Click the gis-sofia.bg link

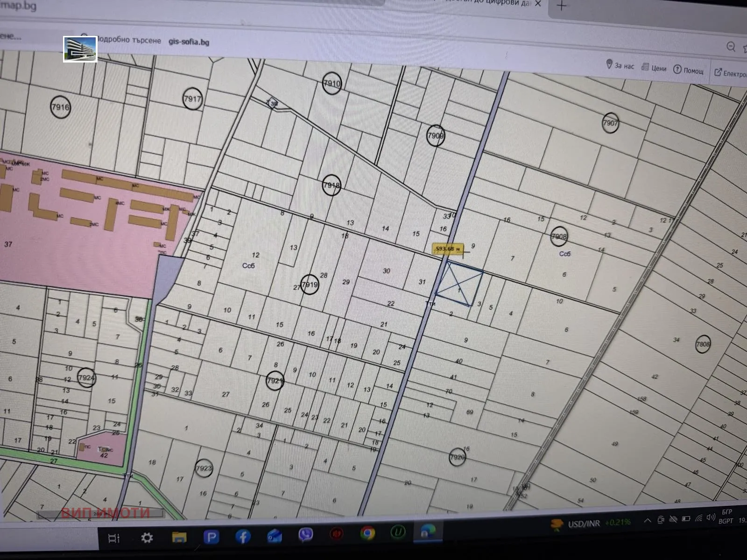[189, 42]
